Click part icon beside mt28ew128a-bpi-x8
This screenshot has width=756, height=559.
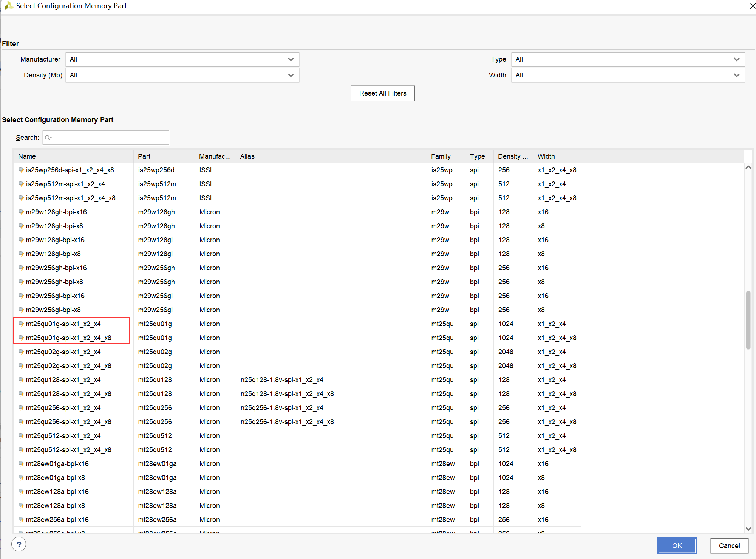[21, 505]
